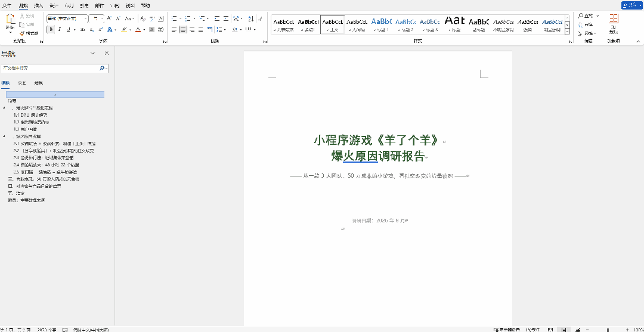Apply character shading icon

tap(151, 30)
